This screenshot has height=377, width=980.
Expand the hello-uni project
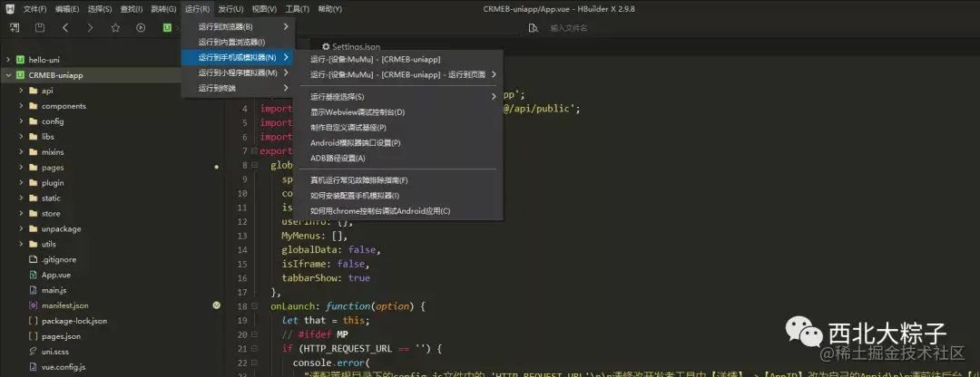point(8,60)
